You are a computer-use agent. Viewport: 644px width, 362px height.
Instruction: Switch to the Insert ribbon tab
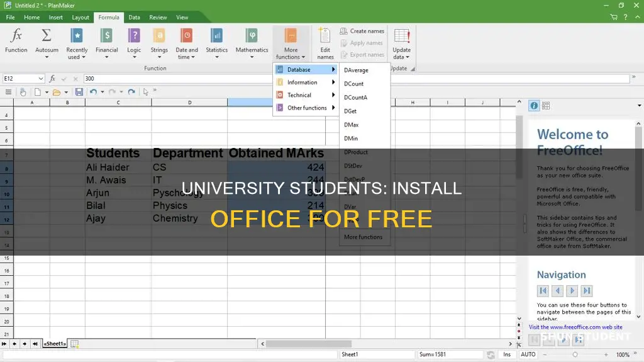[56, 17]
